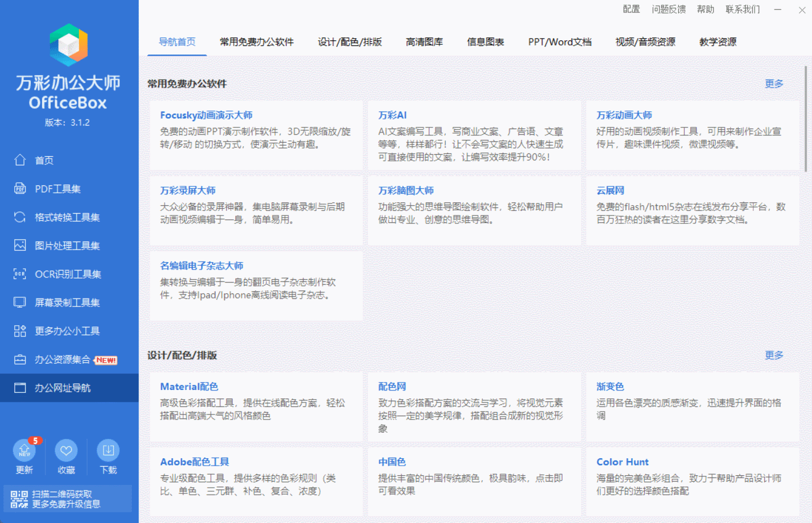Go to 首页 via the home icon
Image resolution: width=812 pixels, height=523 pixels.
(43, 160)
